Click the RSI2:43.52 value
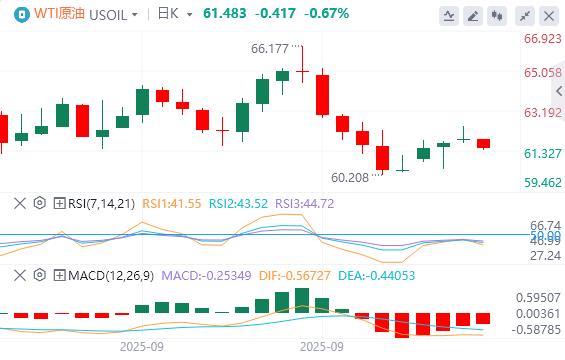Image resolution: width=565 pixels, height=360 pixels. click(x=239, y=204)
